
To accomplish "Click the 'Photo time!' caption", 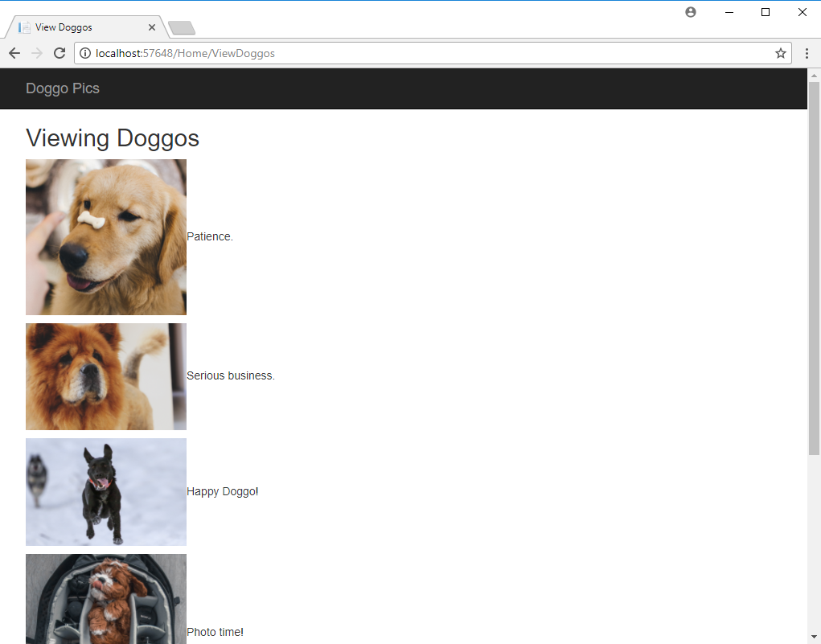I will point(216,632).
